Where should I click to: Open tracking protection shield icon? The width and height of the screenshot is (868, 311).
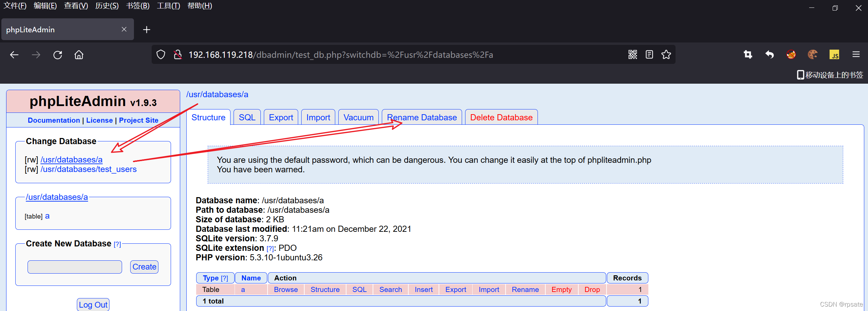click(161, 55)
